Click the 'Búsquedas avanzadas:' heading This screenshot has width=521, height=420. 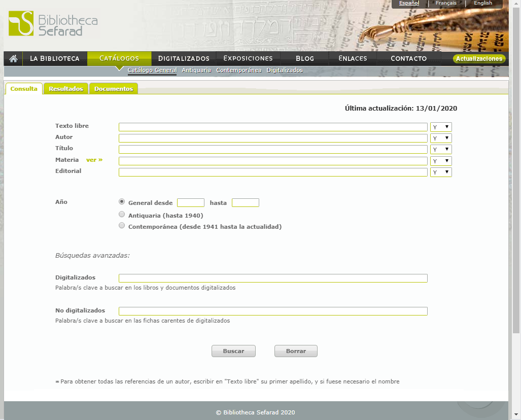point(92,256)
